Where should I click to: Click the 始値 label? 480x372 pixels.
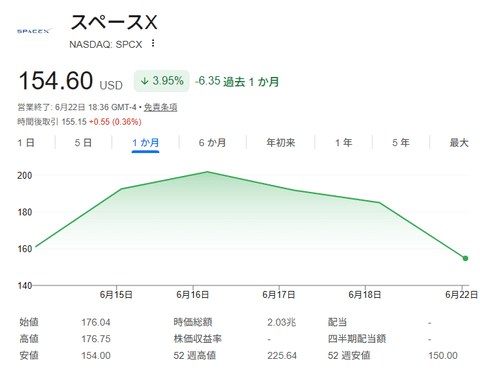29,322
